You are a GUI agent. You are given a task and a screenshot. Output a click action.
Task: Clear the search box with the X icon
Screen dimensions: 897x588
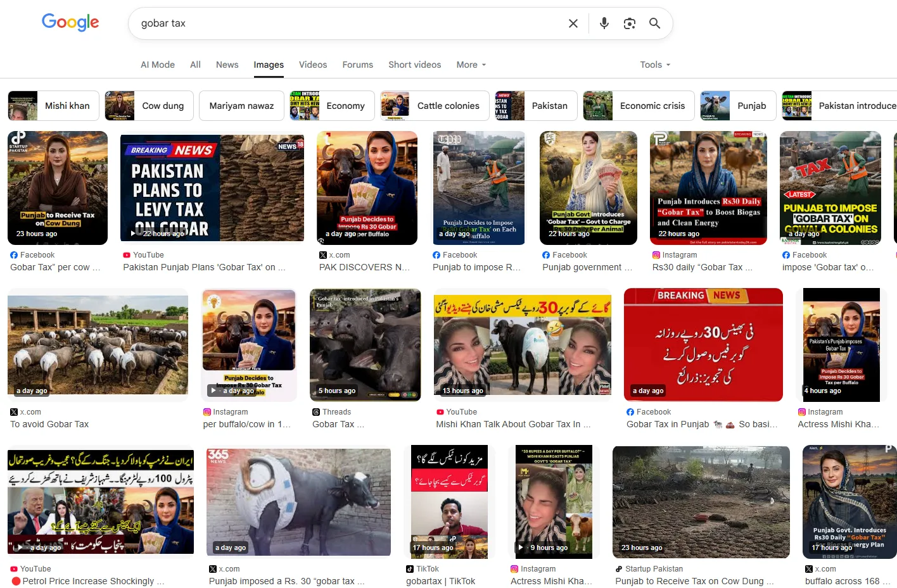pos(573,23)
